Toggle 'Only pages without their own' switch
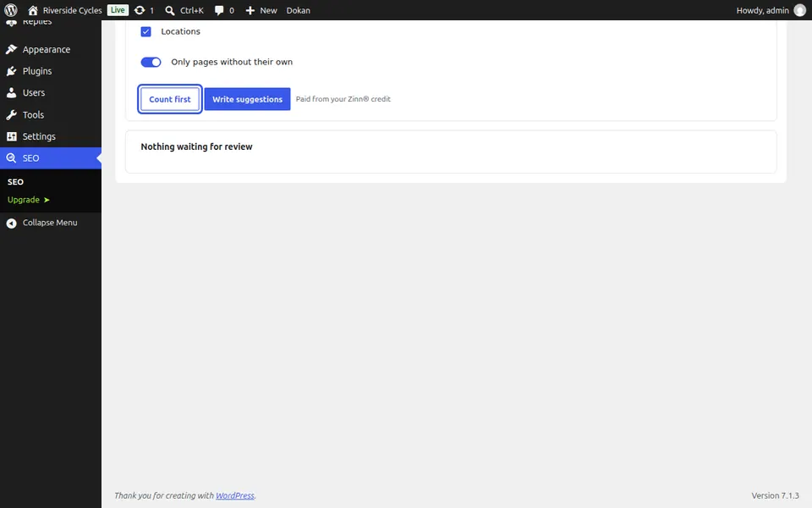The height and width of the screenshot is (508, 812). 151,62
